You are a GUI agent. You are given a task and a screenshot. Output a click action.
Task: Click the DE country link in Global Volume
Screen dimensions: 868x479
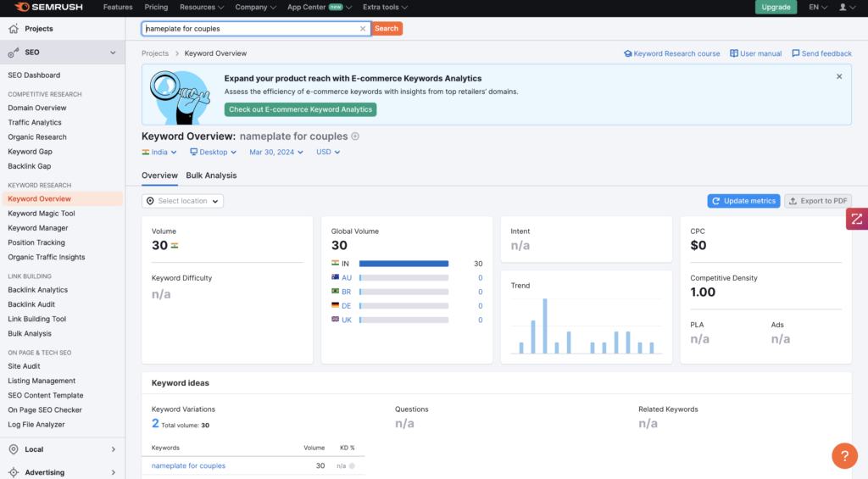pos(347,306)
